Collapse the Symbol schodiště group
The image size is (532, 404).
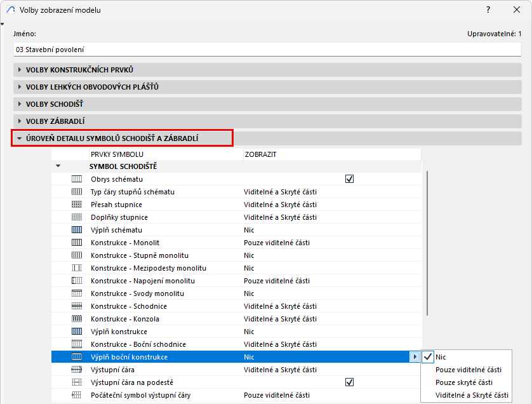coord(58,166)
